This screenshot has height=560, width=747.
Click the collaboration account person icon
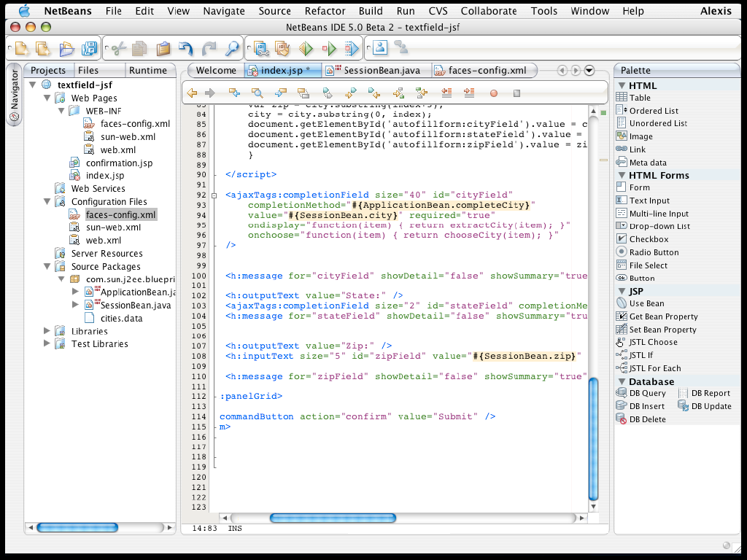tap(380, 47)
